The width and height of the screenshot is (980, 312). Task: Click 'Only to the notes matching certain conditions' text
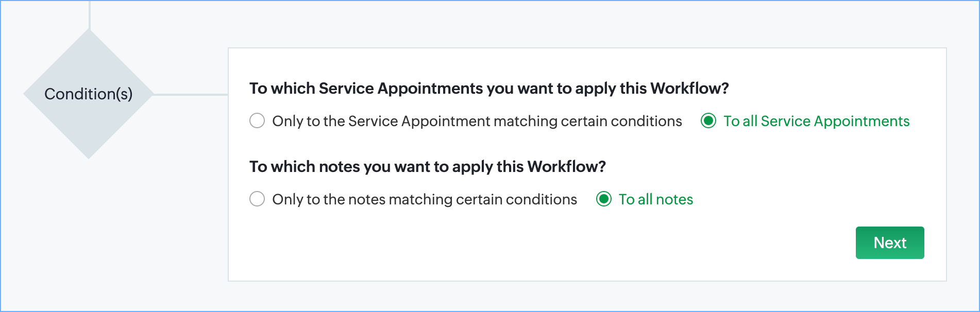(424, 199)
